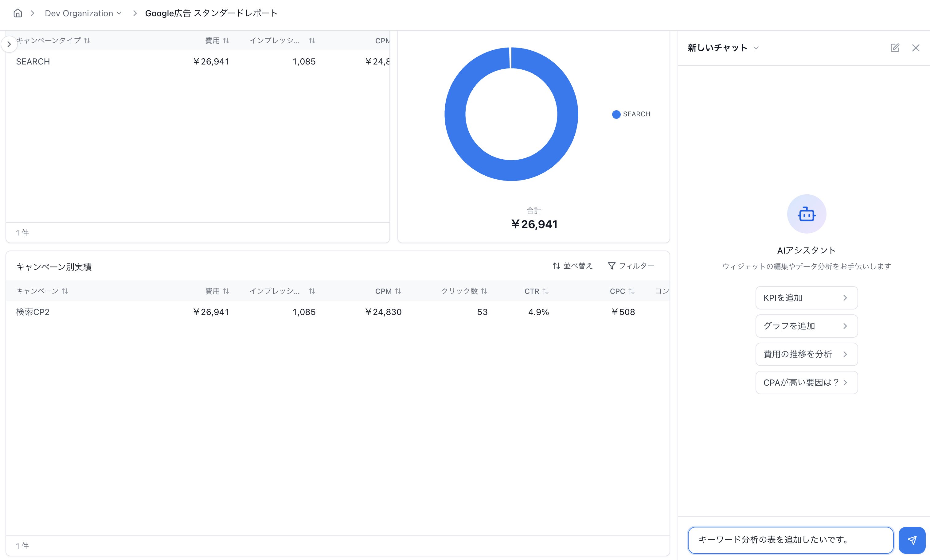
Task: Choose the 費用の推移を分析 suggestion
Action: click(x=807, y=354)
